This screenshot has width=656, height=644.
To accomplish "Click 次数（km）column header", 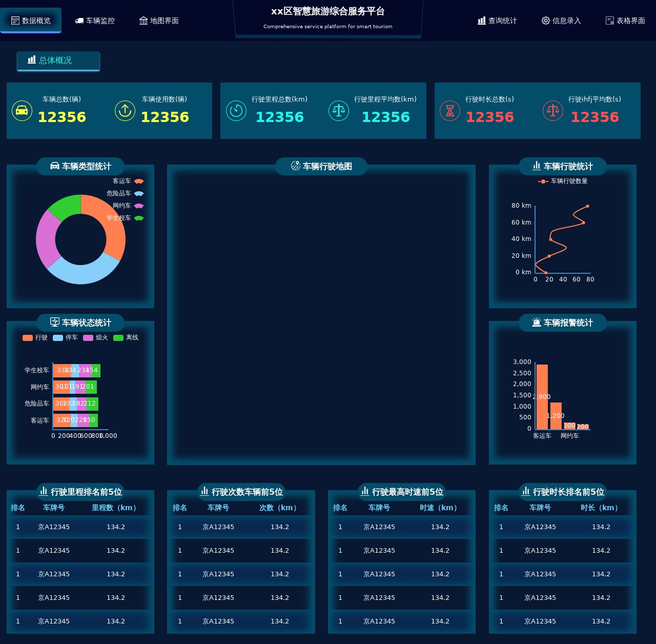I will click(280, 508).
